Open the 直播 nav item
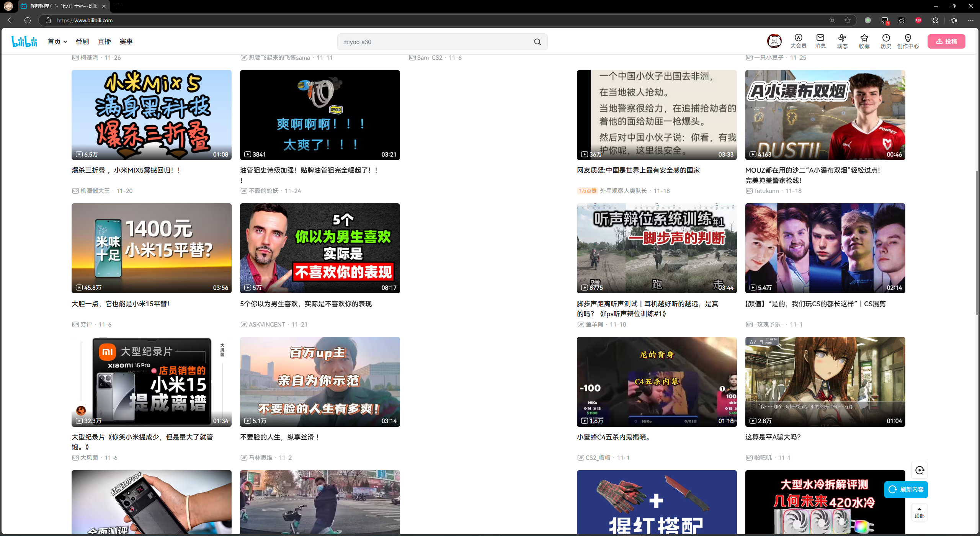This screenshot has width=980, height=536. click(104, 41)
